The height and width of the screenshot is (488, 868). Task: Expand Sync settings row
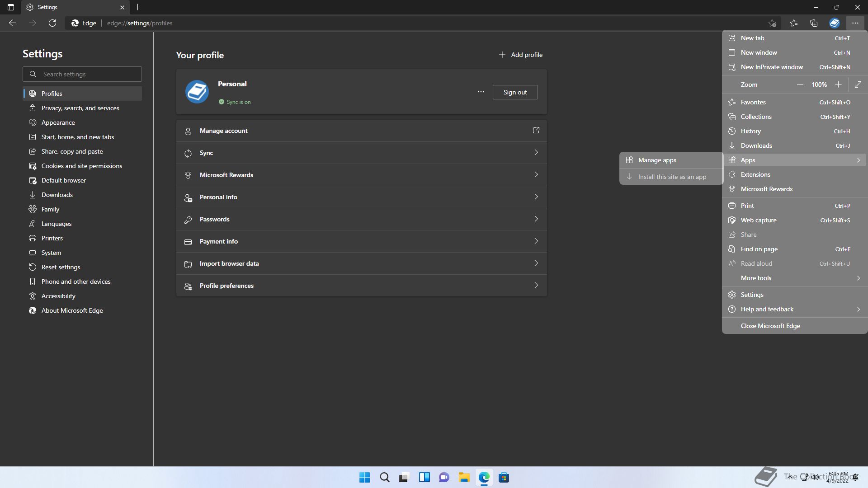click(x=362, y=153)
